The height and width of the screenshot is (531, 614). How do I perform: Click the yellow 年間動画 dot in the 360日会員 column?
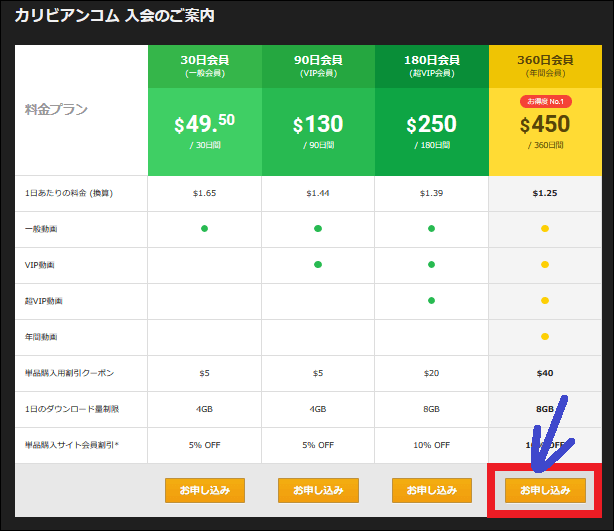tap(545, 337)
